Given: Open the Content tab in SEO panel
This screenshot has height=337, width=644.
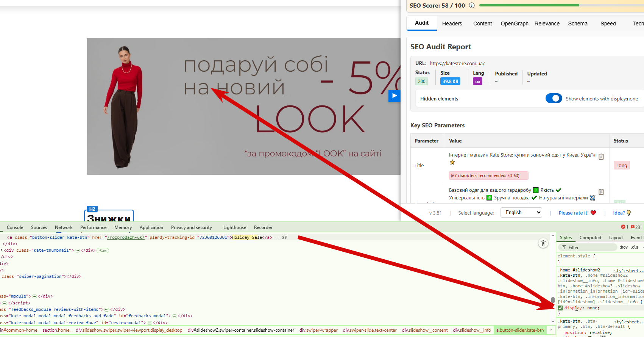Looking at the screenshot, I should point(482,24).
